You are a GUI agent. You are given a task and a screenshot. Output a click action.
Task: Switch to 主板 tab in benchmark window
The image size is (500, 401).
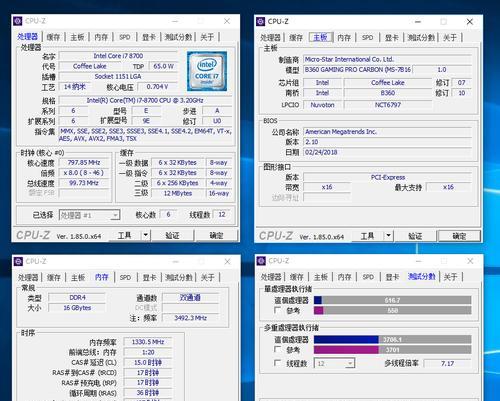click(321, 277)
